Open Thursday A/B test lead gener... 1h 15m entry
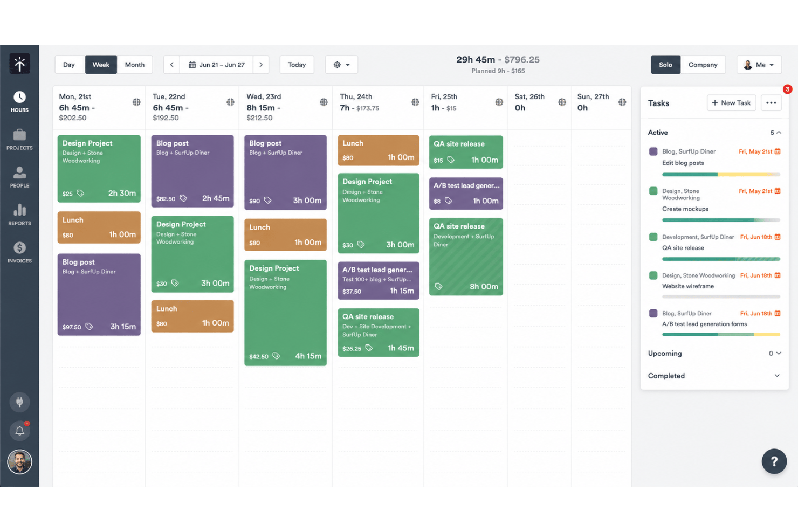 click(379, 281)
